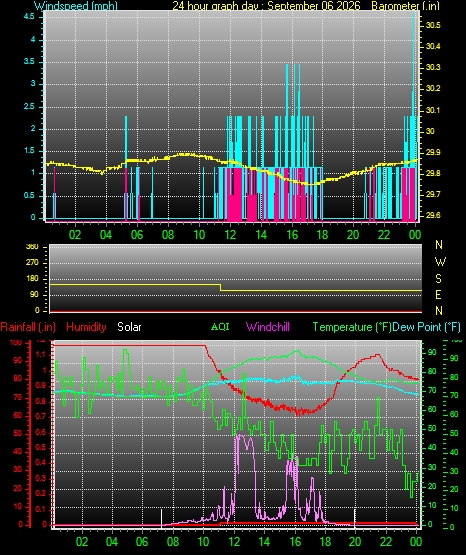Click the 360 wind direction scale value
The width and height of the screenshot is (466, 555).
[32, 246]
